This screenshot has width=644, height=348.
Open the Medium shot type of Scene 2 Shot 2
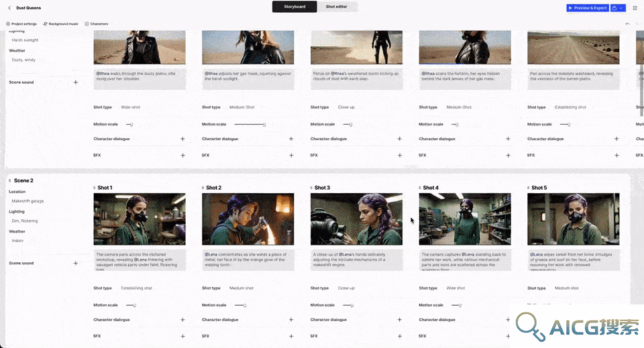(241, 288)
